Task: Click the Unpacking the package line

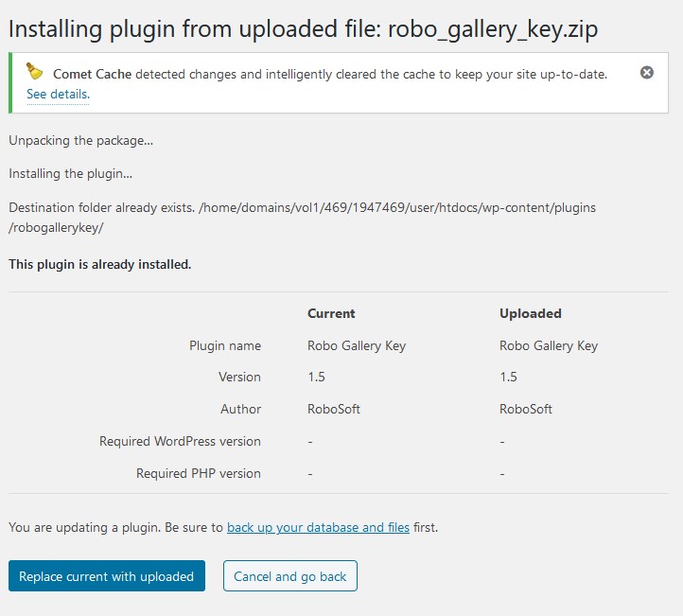Action: pyautogui.click(x=81, y=141)
